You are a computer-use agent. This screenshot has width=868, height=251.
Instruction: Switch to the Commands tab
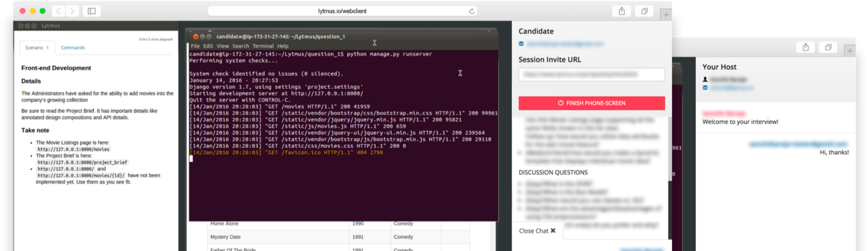(73, 47)
